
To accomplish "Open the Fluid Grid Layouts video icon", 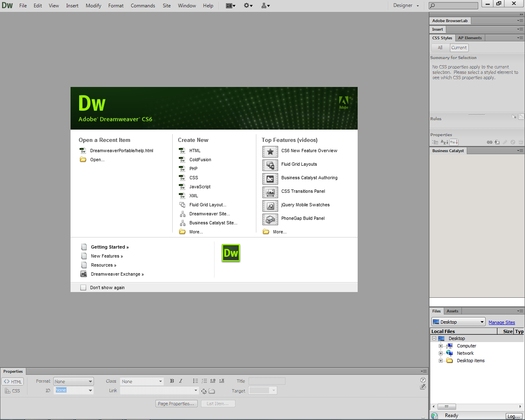I will tap(270, 165).
